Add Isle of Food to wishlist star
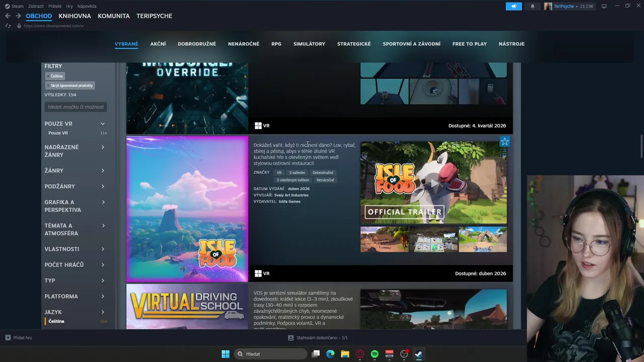The width and height of the screenshot is (644, 362). 505,142
